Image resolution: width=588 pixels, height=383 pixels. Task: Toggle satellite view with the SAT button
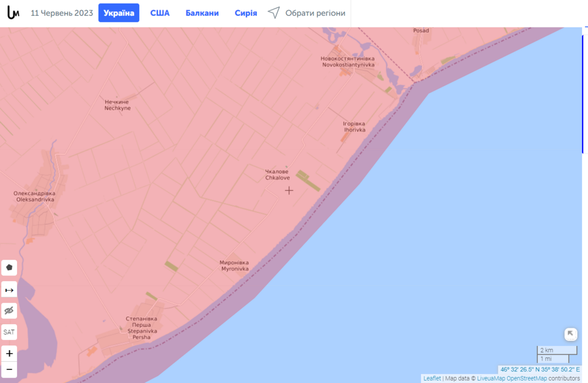click(x=9, y=332)
